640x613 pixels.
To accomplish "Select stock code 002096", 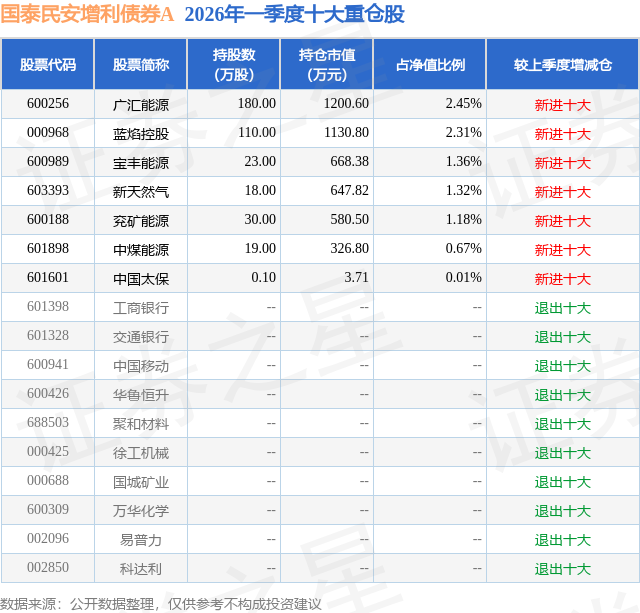I will click(48, 538).
